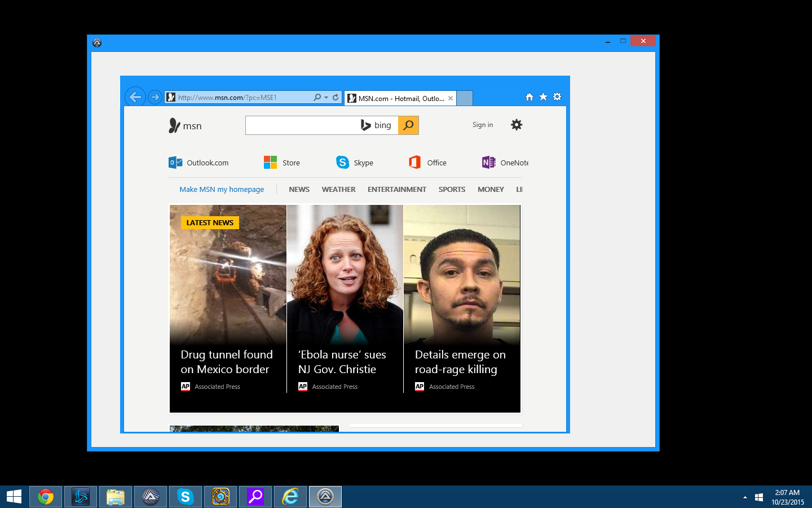Viewport: 812px width, 508px height.
Task: Click the browser Back arrow button
Action: pos(135,97)
